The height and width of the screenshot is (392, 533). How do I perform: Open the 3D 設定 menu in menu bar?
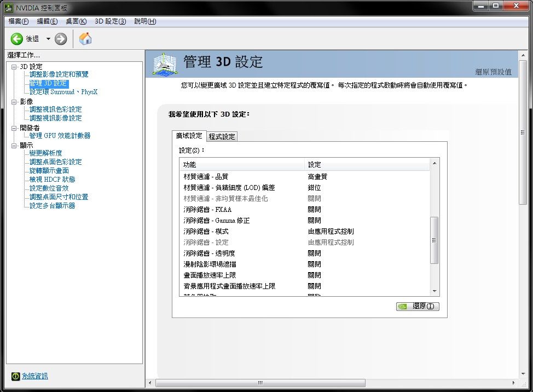(110, 21)
